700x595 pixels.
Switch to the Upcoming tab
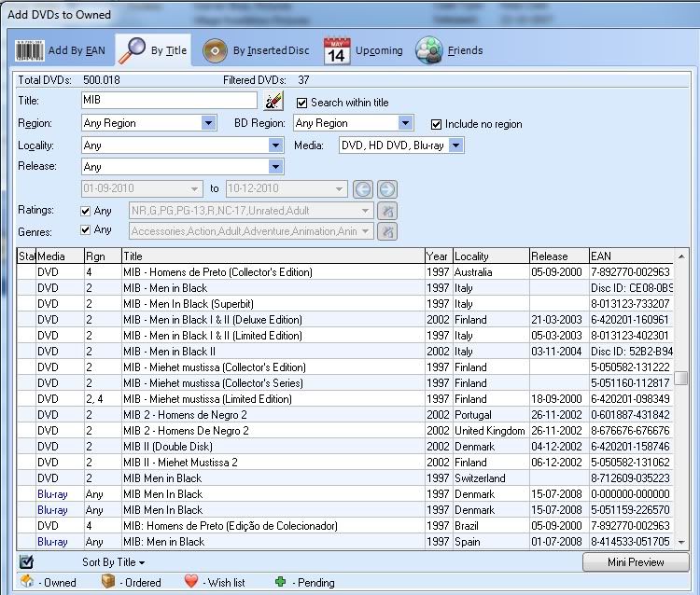(x=363, y=50)
